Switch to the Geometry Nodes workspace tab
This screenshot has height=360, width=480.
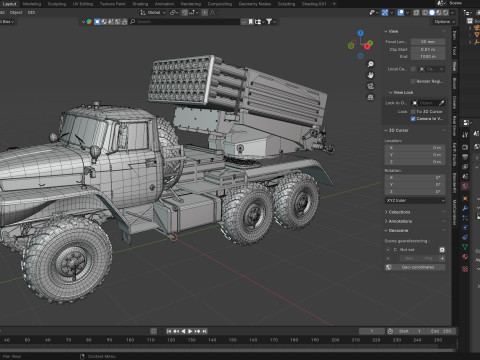click(x=255, y=4)
